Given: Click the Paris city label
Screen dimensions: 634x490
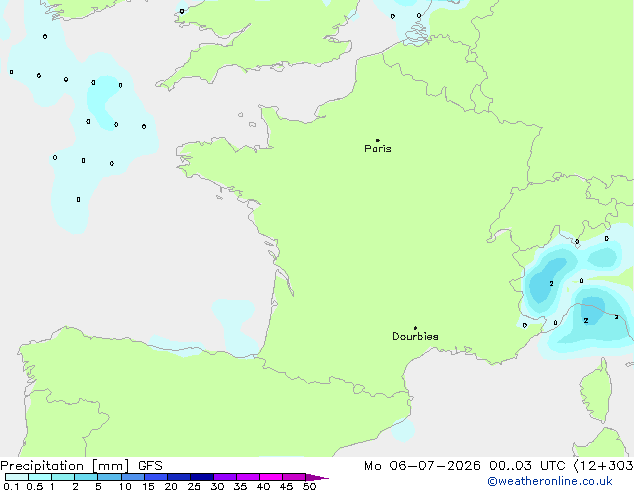Looking at the screenshot, I should coord(378,149).
